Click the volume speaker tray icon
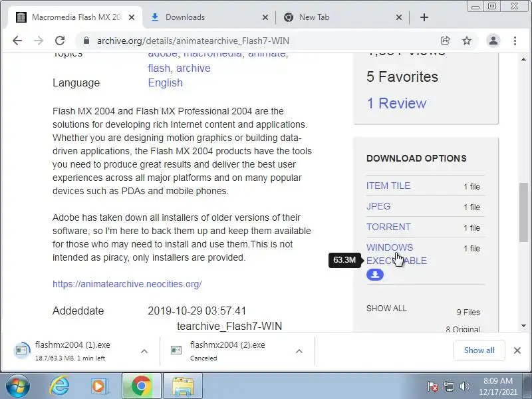 point(464,386)
